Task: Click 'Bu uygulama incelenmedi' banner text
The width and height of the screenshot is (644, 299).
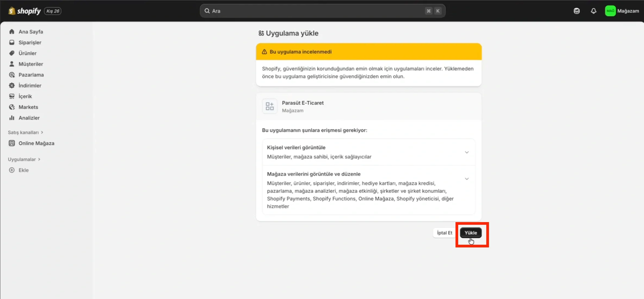Action: coord(300,52)
